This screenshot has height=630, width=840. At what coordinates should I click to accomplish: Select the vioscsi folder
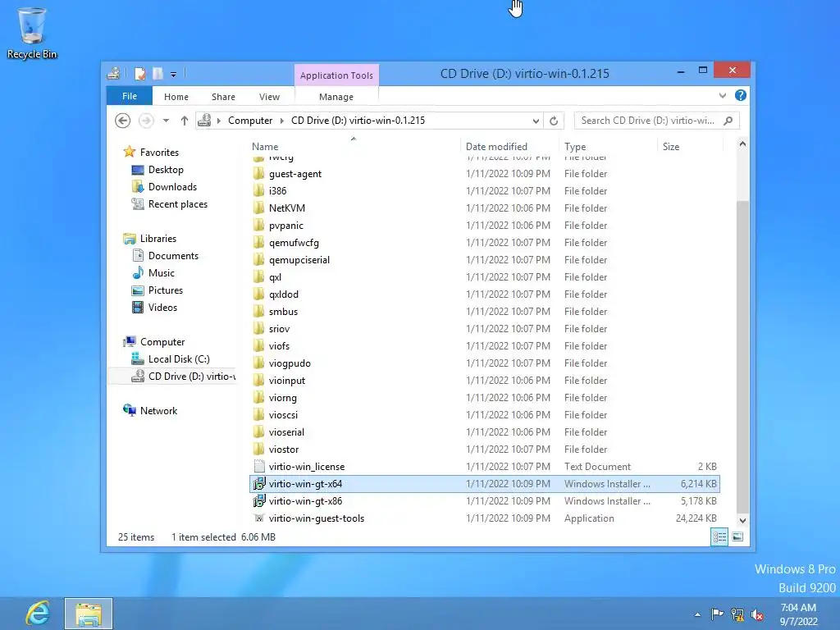click(283, 414)
